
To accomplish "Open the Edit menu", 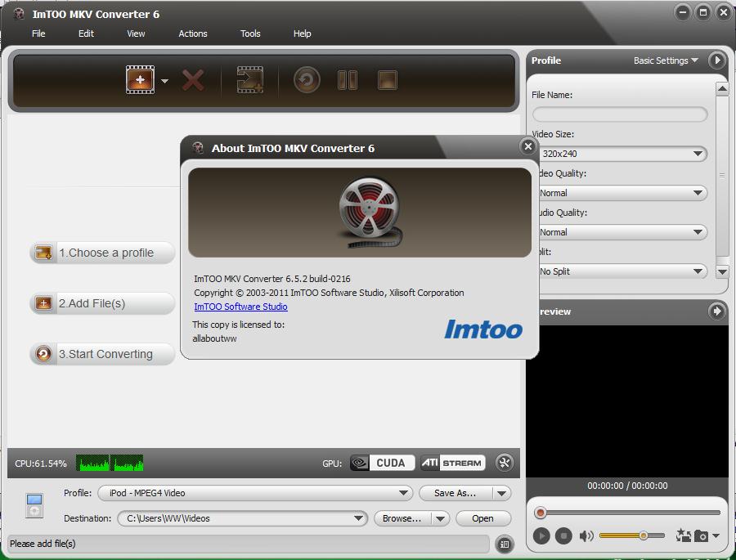I will pos(86,34).
